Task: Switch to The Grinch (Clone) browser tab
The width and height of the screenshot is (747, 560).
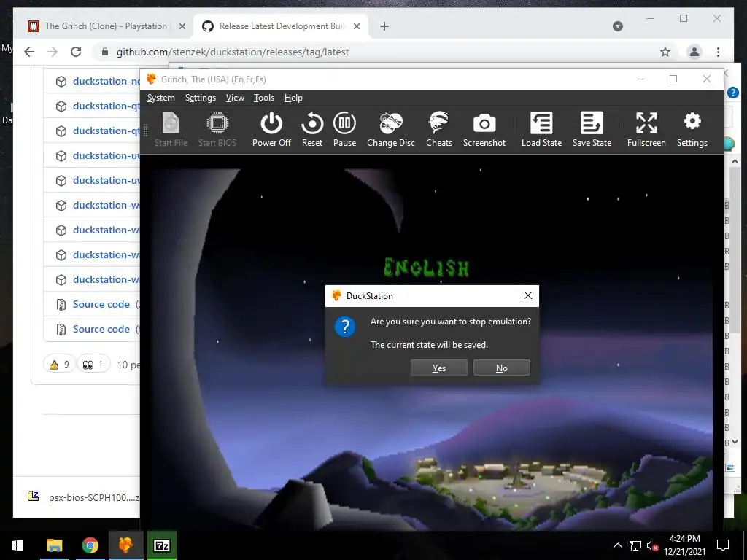Action: click(x=106, y=26)
